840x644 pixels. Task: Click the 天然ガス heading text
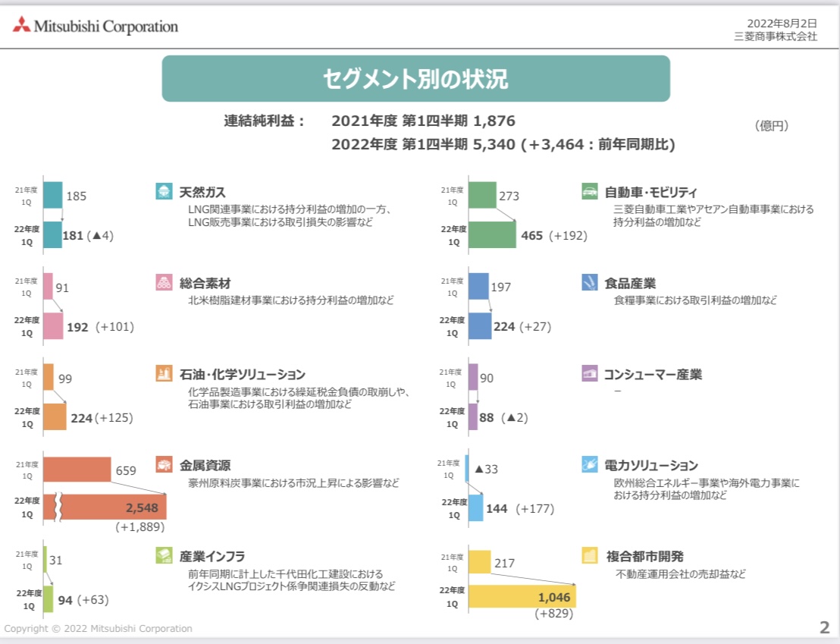point(202,192)
